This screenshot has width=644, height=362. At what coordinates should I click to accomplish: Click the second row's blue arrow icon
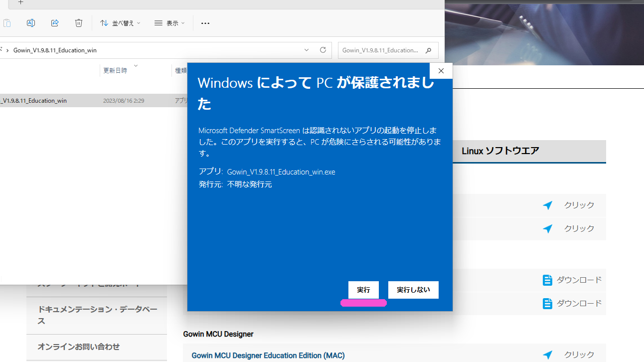click(x=548, y=228)
